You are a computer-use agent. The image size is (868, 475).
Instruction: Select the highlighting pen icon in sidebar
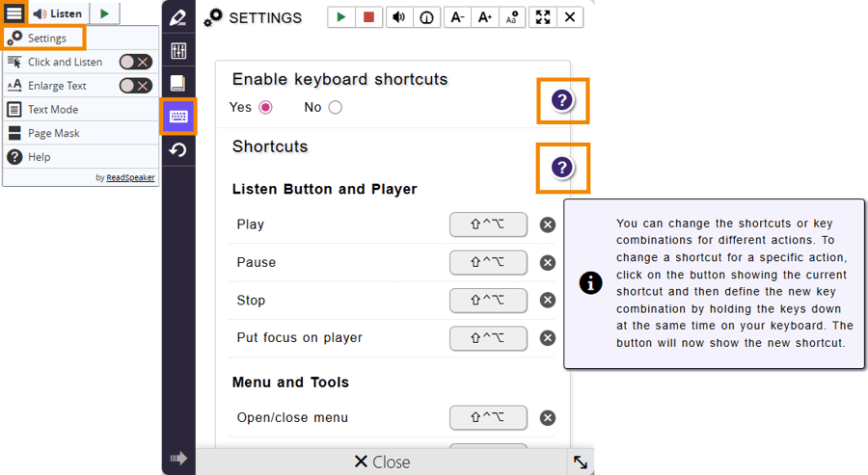(x=178, y=18)
